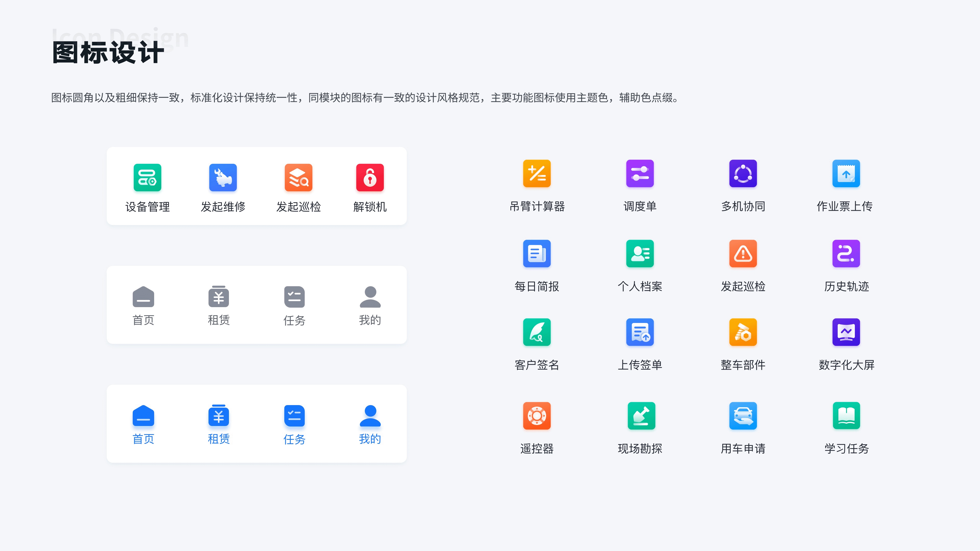
Task: Click the 学习任务 text label
Action: point(846,449)
